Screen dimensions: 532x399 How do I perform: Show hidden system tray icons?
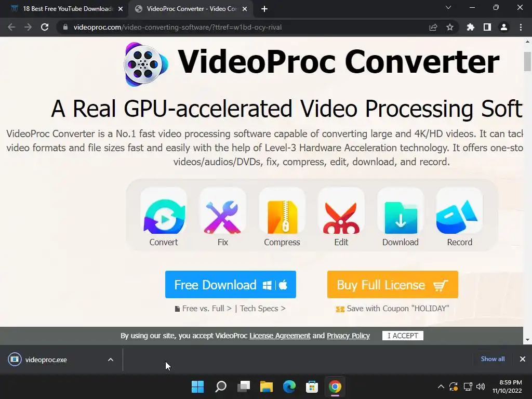(x=441, y=387)
